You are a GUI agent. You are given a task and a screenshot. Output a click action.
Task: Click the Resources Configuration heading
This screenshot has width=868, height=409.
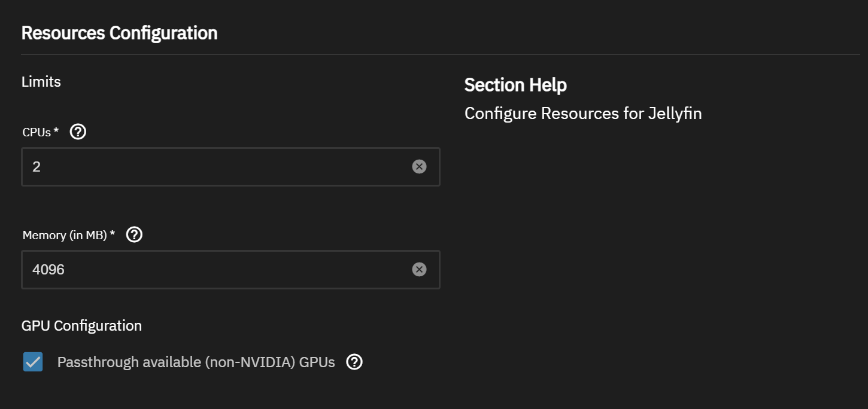[x=119, y=33]
